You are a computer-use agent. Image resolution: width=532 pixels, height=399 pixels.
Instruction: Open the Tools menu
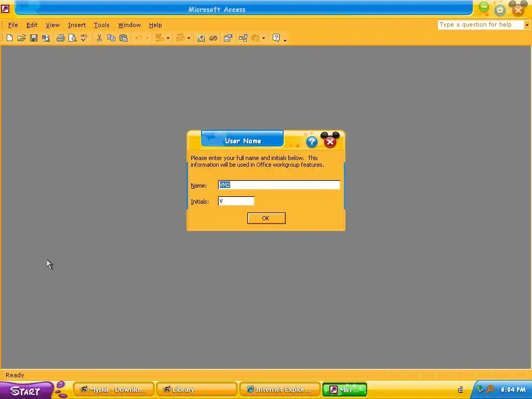[x=101, y=25]
